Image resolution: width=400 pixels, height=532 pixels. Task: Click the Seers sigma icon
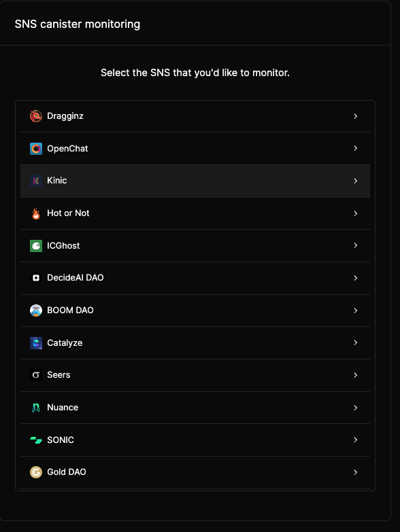pos(36,375)
